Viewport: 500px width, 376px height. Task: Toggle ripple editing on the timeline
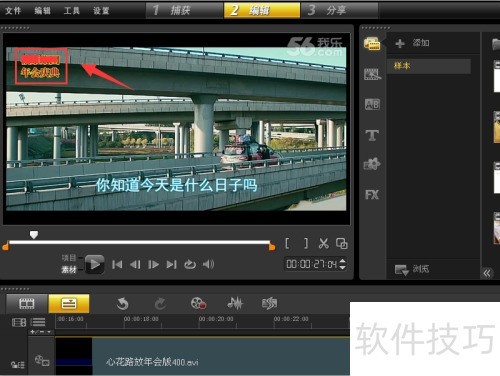[17, 365]
